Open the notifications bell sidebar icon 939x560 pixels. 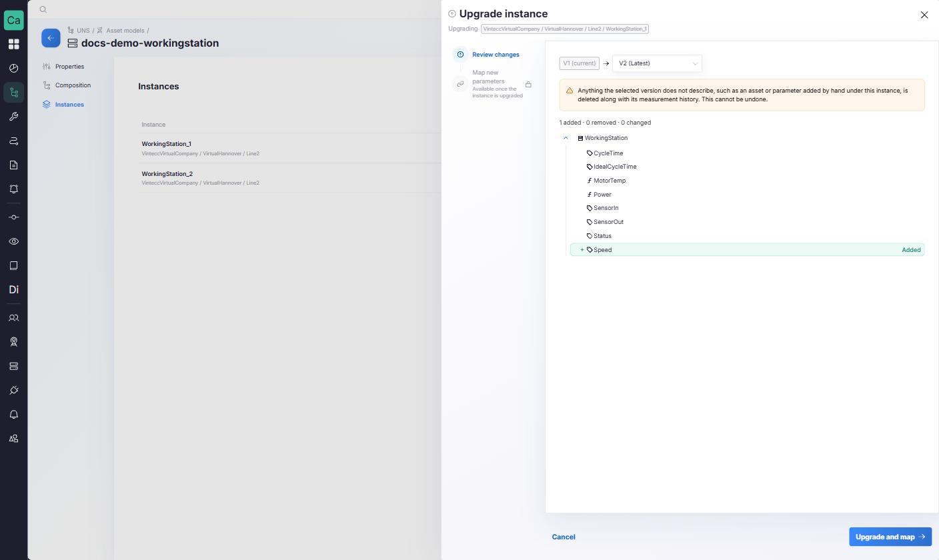coord(13,415)
